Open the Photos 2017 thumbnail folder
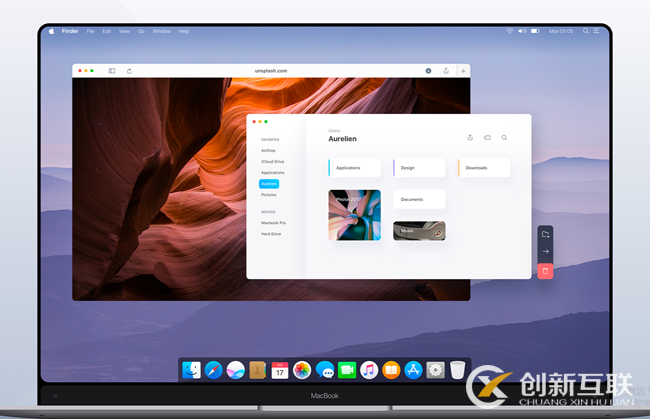The image size is (650, 419). coord(354,215)
